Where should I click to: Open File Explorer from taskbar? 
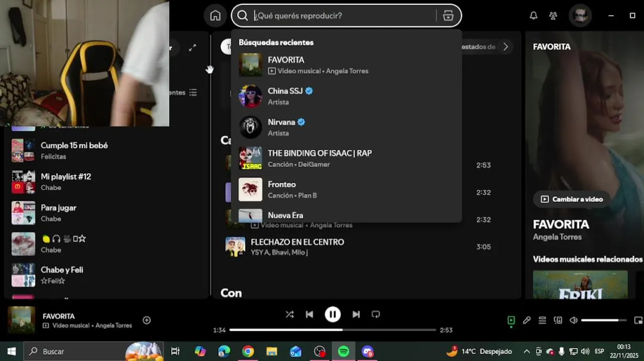271,351
